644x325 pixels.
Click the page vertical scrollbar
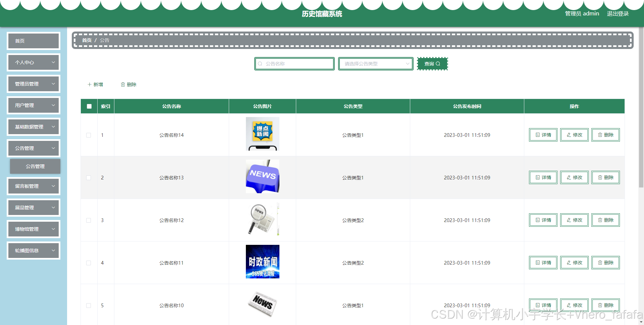[641, 107]
